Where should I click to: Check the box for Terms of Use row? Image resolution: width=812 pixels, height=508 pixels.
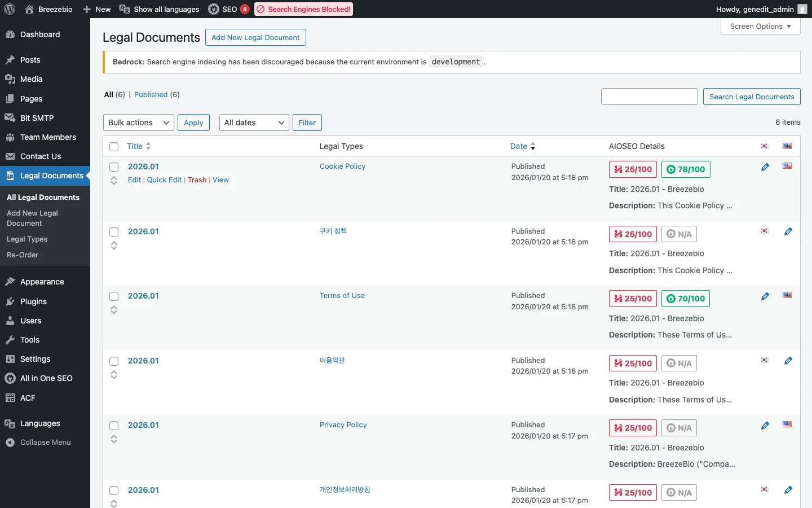coord(114,296)
